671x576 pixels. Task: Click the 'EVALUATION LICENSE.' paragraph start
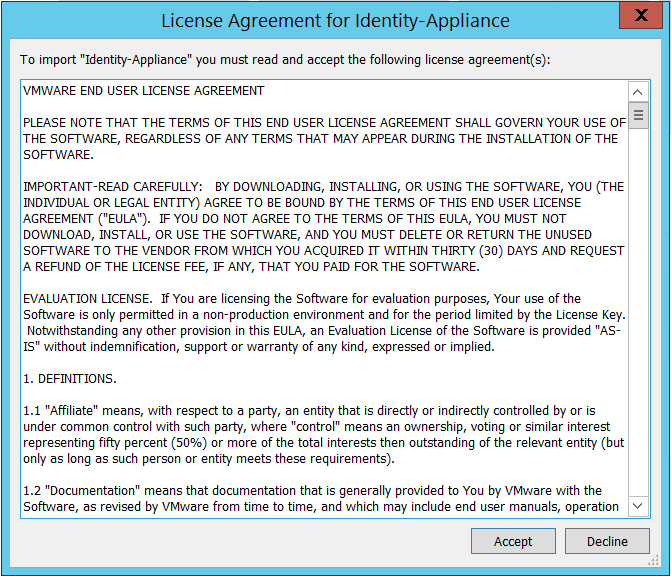(87, 299)
